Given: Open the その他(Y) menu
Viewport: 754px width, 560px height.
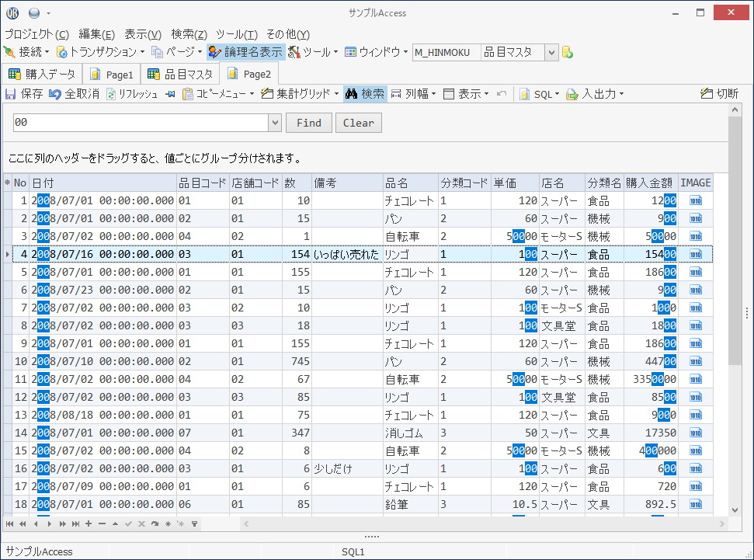Looking at the screenshot, I should (288, 34).
